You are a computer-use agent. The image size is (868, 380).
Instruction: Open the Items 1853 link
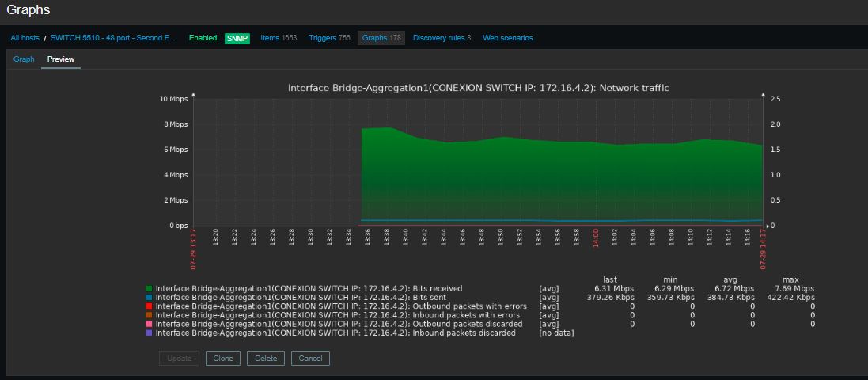(x=279, y=38)
